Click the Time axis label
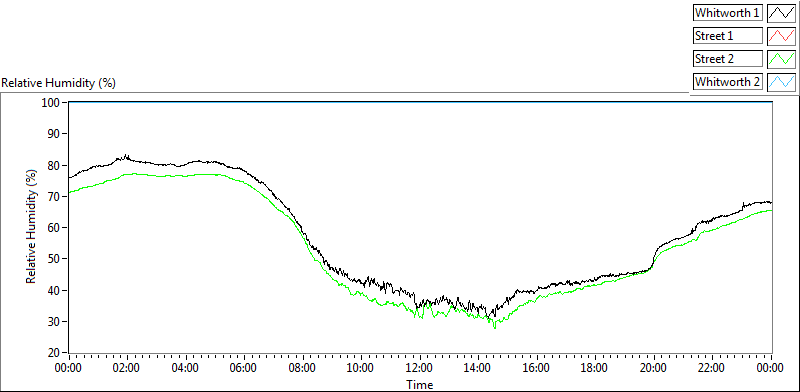 419,384
